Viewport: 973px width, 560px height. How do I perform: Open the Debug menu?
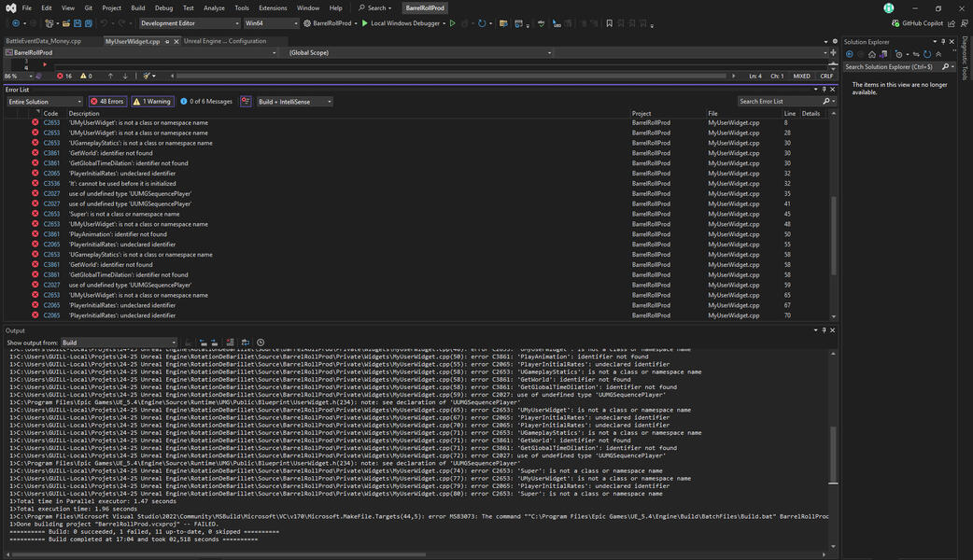pos(163,7)
